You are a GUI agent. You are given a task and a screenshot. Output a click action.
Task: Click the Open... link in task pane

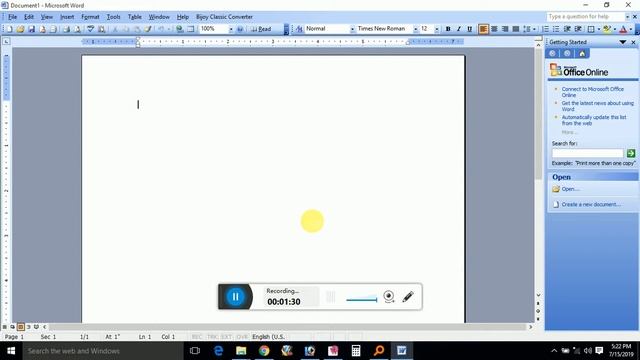(x=570, y=189)
